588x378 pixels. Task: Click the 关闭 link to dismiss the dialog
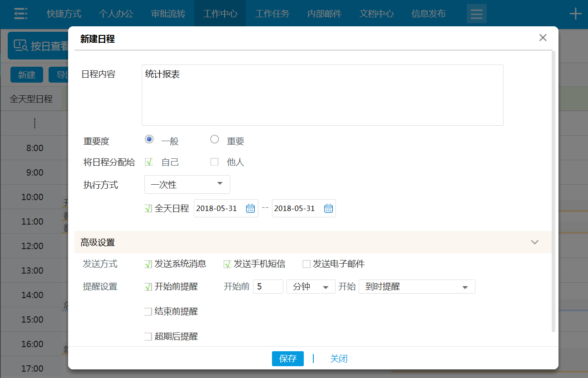point(339,358)
